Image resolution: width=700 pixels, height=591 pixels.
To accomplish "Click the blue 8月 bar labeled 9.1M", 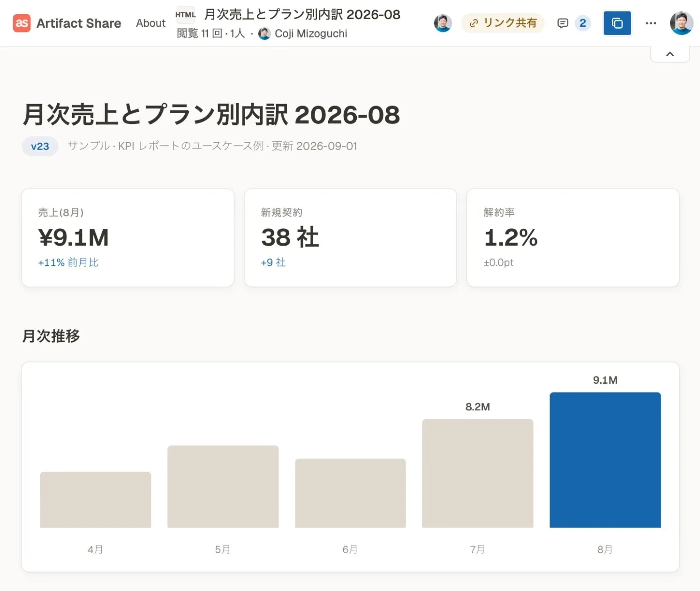I will (605, 460).
